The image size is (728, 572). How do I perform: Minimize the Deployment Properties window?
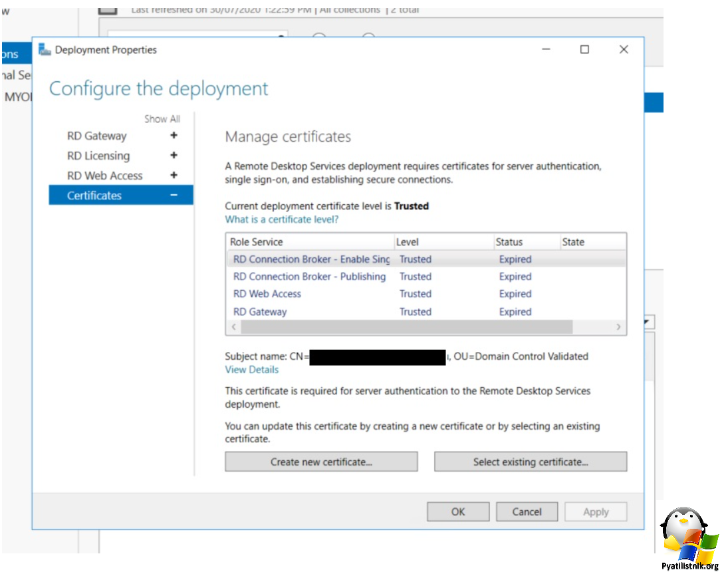click(546, 49)
